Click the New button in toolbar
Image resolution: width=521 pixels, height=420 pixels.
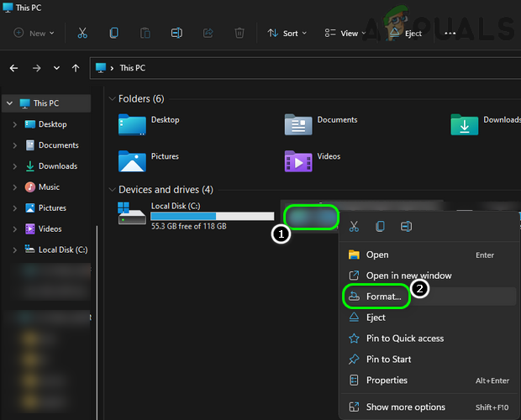click(34, 34)
